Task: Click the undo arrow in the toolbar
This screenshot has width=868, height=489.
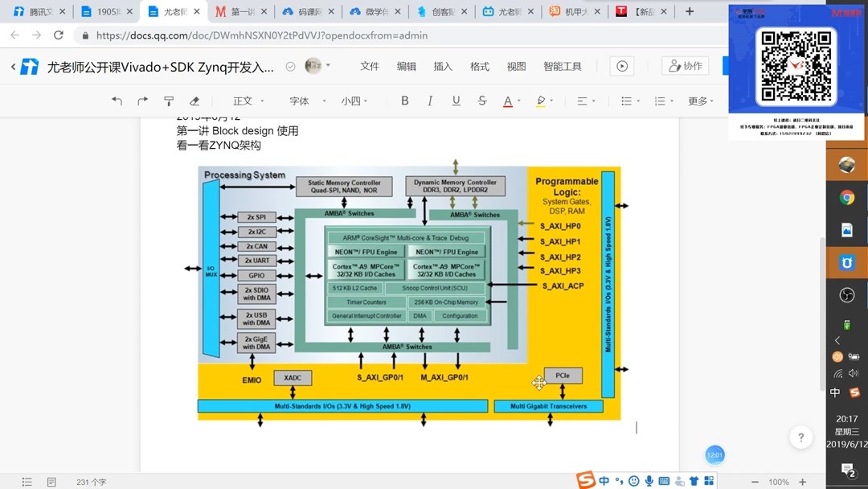Action: [x=117, y=101]
